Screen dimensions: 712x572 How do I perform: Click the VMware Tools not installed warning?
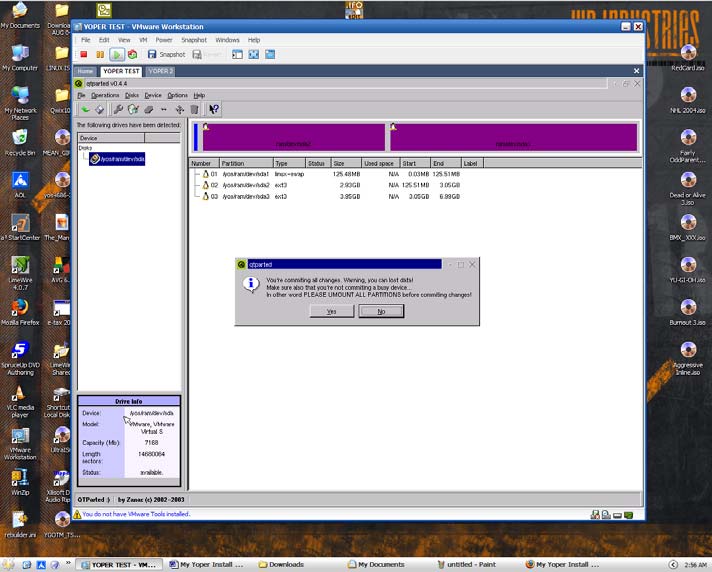(132, 514)
